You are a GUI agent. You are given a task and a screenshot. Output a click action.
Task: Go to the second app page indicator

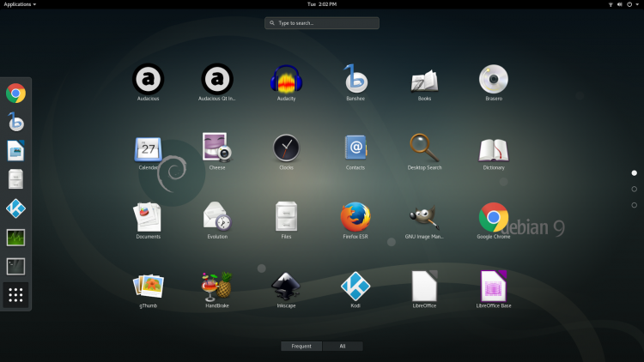coord(635,190)
